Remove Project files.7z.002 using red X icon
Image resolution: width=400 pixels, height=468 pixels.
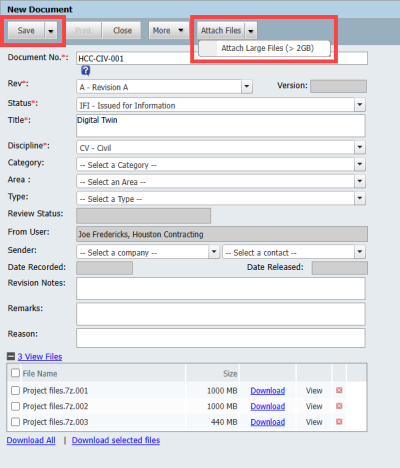click(x=339, y=406)
